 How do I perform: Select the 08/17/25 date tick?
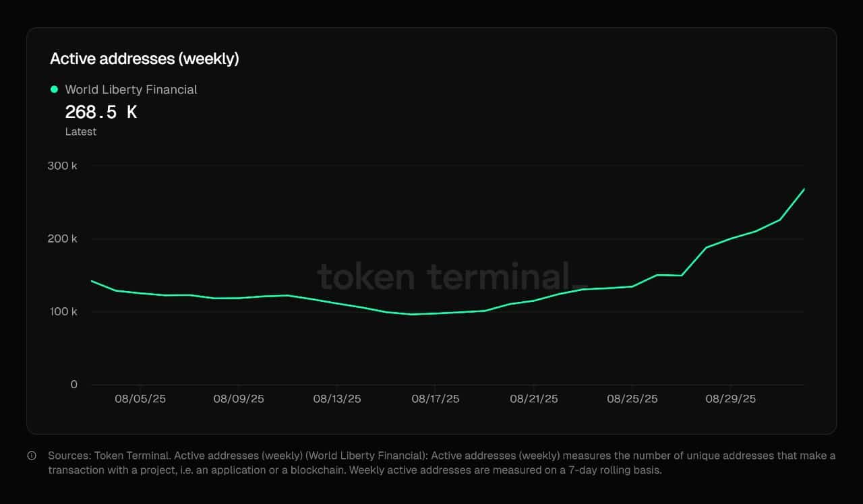coord(436,399)
